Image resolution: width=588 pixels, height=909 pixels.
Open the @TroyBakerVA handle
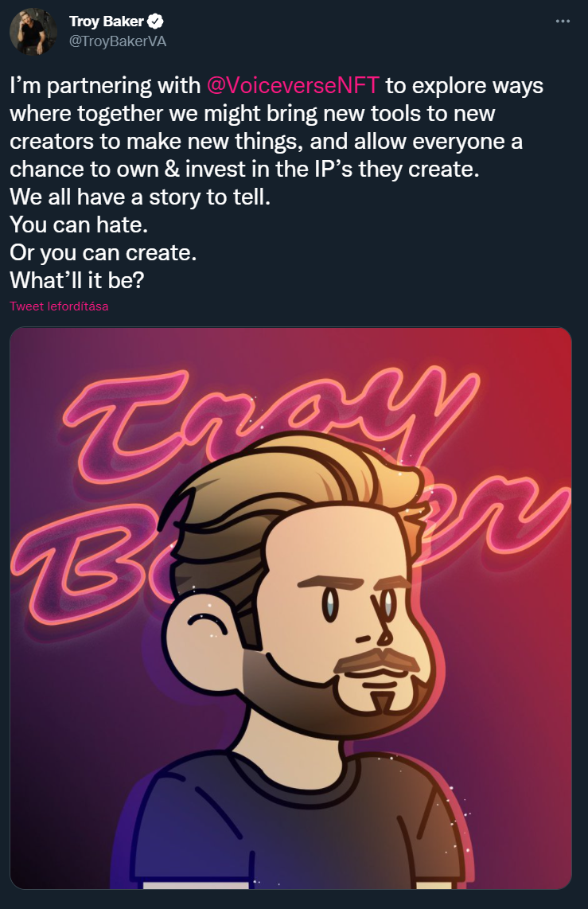(x=118, y=41)
